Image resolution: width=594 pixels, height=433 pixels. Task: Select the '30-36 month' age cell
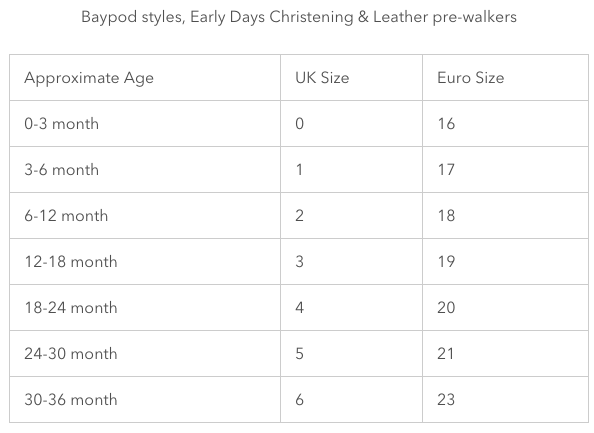pos(145,399)
